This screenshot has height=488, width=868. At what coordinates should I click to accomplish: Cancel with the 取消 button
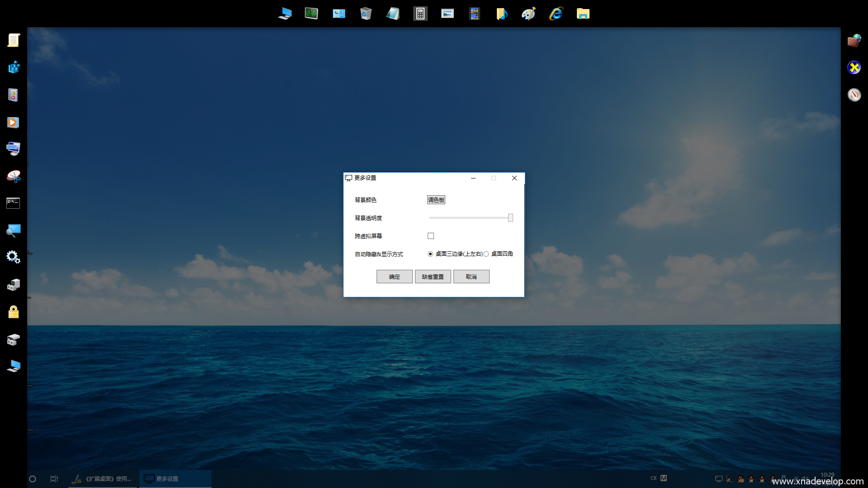click(x=471, y=277)
